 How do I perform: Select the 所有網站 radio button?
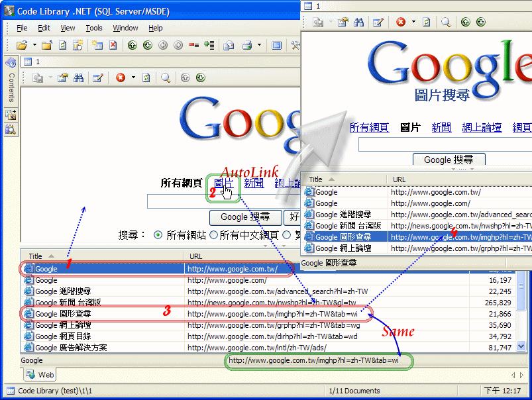158,235
